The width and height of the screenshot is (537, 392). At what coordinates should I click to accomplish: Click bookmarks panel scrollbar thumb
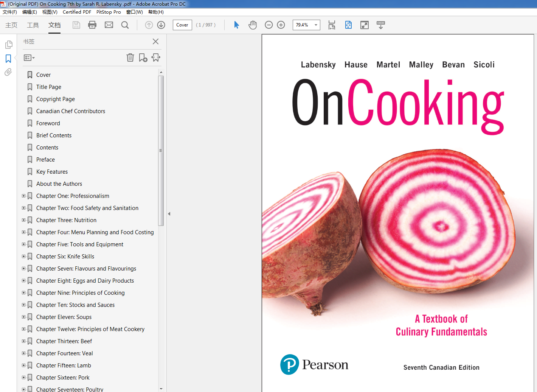point(161,151)
